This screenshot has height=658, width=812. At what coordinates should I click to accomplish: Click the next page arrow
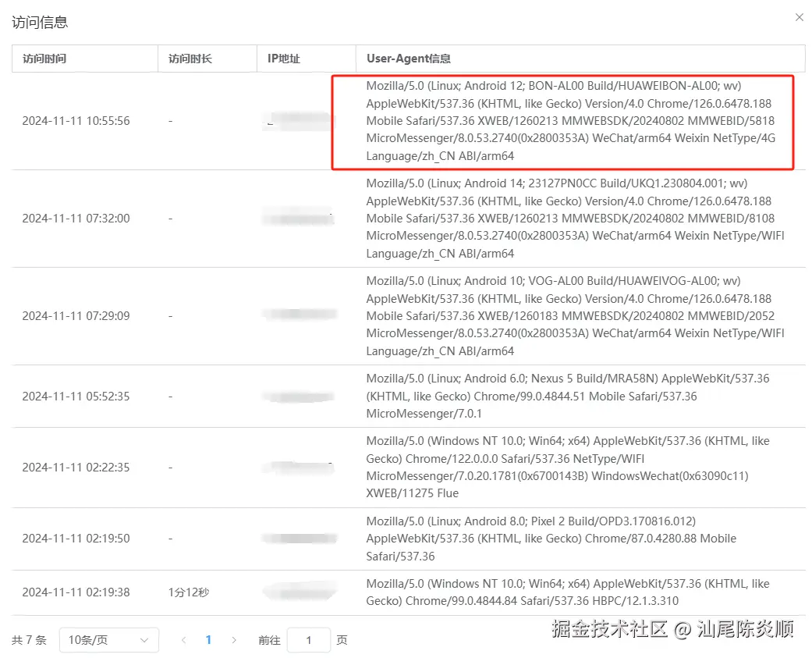point(234,639)
